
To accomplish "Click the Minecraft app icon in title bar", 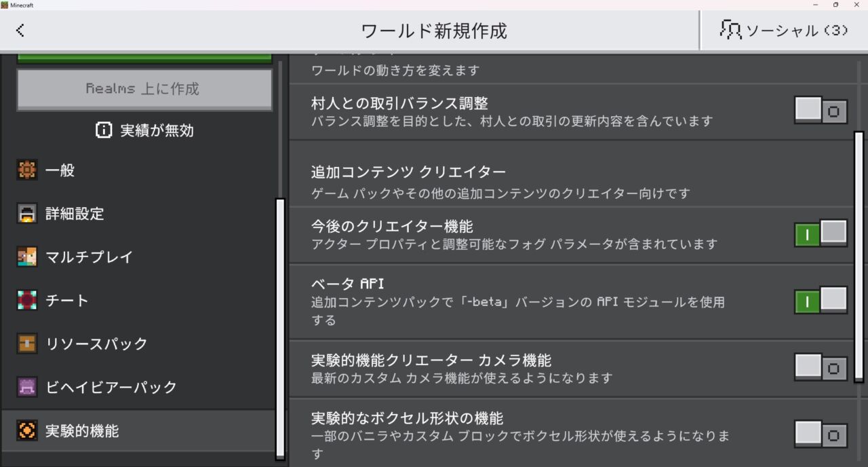I will pos(5,5).
